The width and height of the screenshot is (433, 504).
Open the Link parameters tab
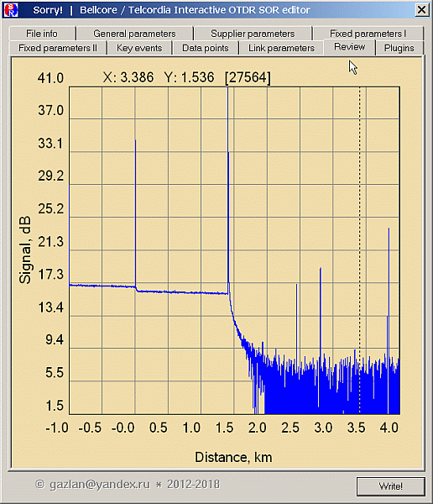click(281, 48)
